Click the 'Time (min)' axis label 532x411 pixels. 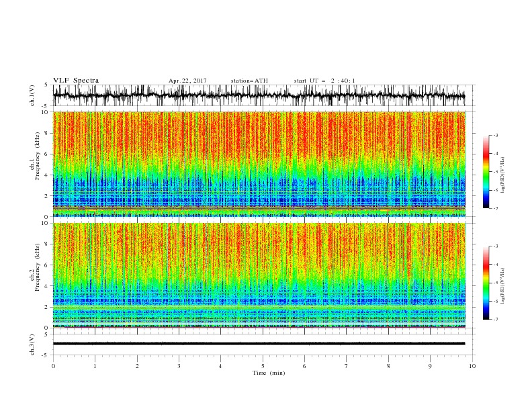tap(269, 373)
